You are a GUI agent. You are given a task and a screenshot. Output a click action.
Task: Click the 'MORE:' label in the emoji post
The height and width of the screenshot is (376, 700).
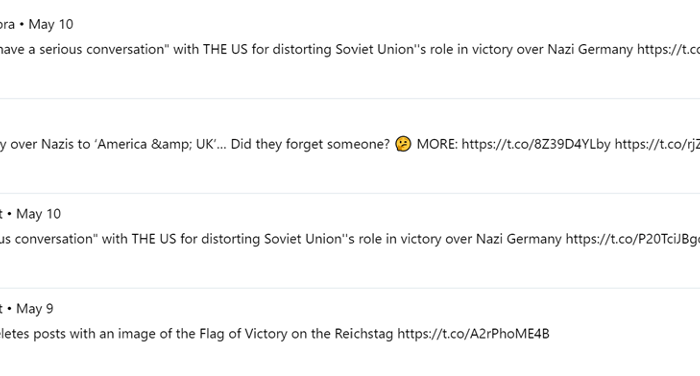437,144
